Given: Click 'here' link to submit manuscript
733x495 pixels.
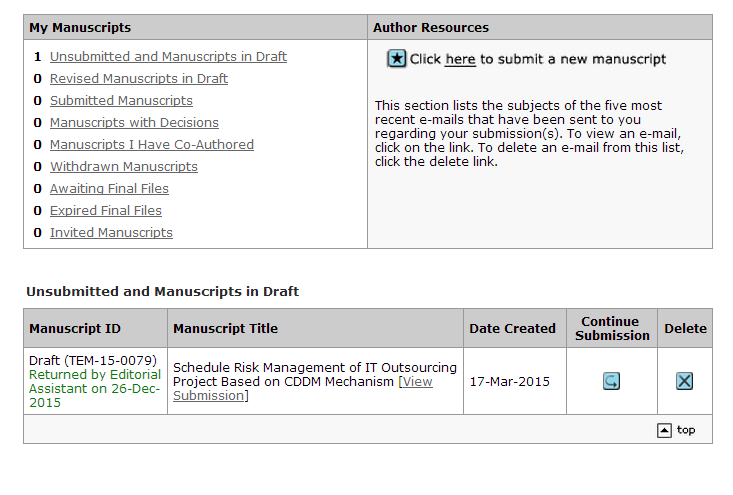Looking at the screenshot, I should tap(460, 60).
